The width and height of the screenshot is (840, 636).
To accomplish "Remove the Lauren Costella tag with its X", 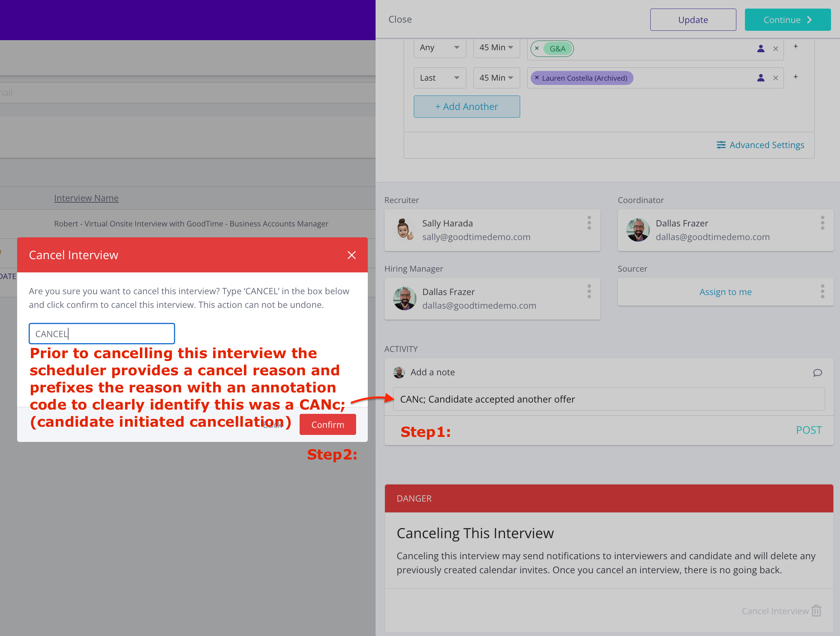I will (x=536, y=78).
